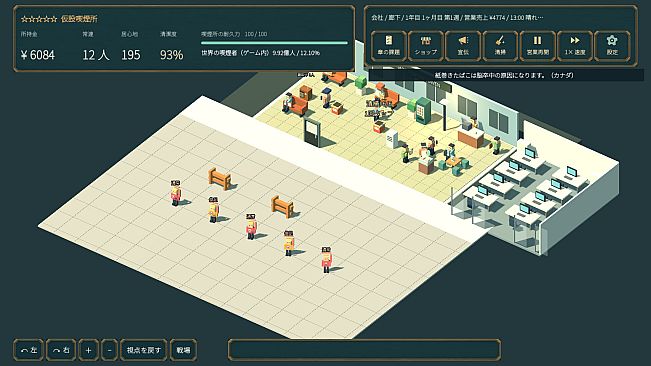
Task: Click the 清掃 broom cleaning button
Action: [500, 45]
